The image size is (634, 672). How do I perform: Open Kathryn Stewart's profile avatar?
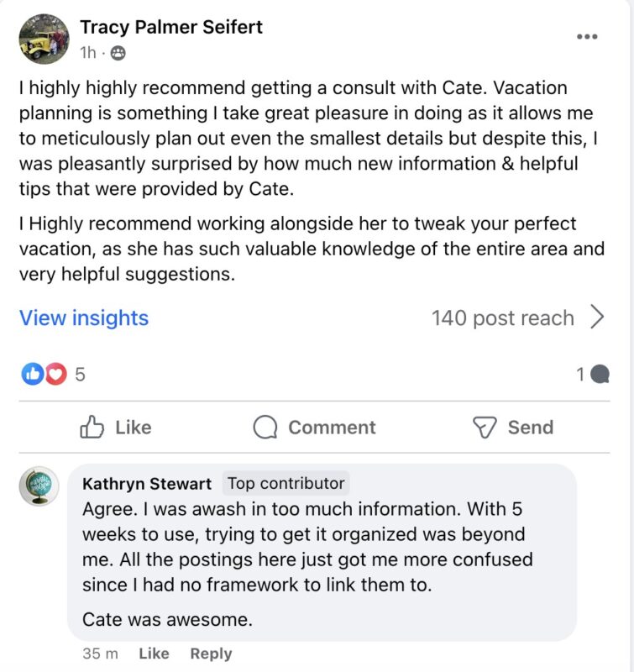click(39, 486)
